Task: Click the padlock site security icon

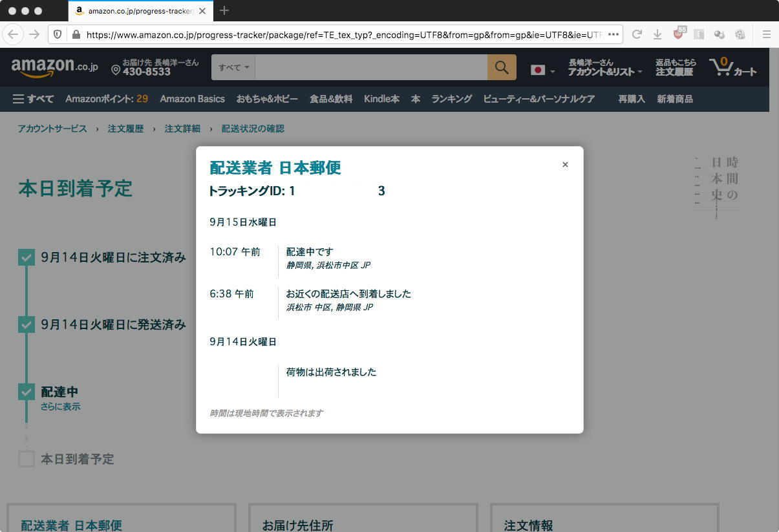Action: [76, 34]
